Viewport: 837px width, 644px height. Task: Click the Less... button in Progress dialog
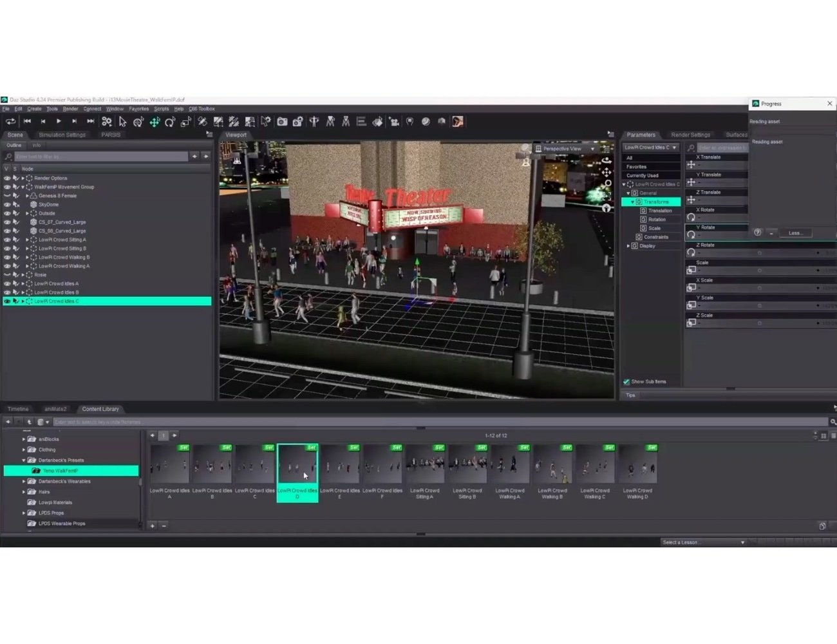coord(795,233)
